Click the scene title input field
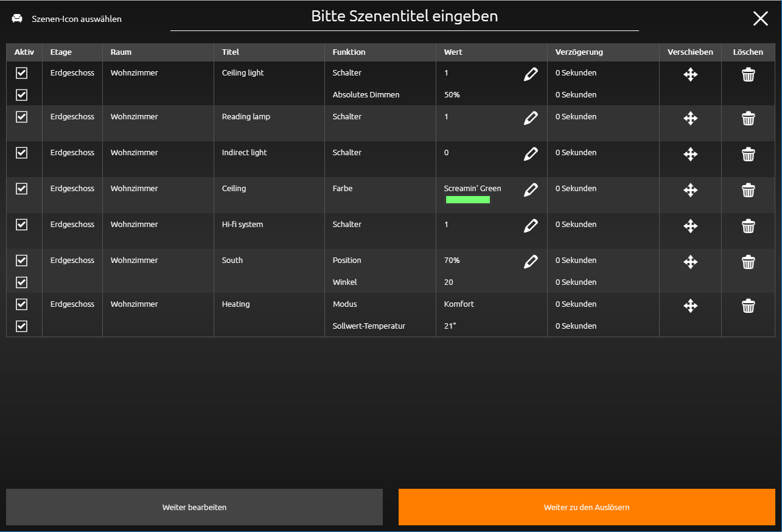Viewport: 782px width, 532px height. [x=405, y=16]
